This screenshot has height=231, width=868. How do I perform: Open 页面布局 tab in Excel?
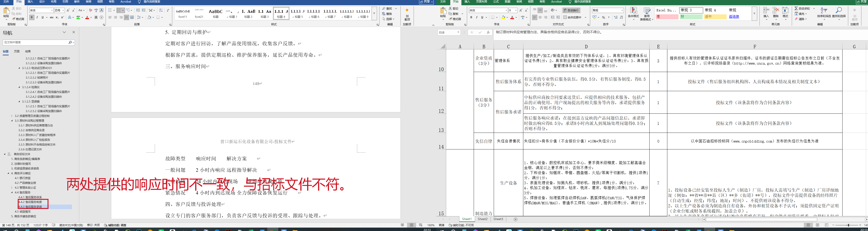481,2
